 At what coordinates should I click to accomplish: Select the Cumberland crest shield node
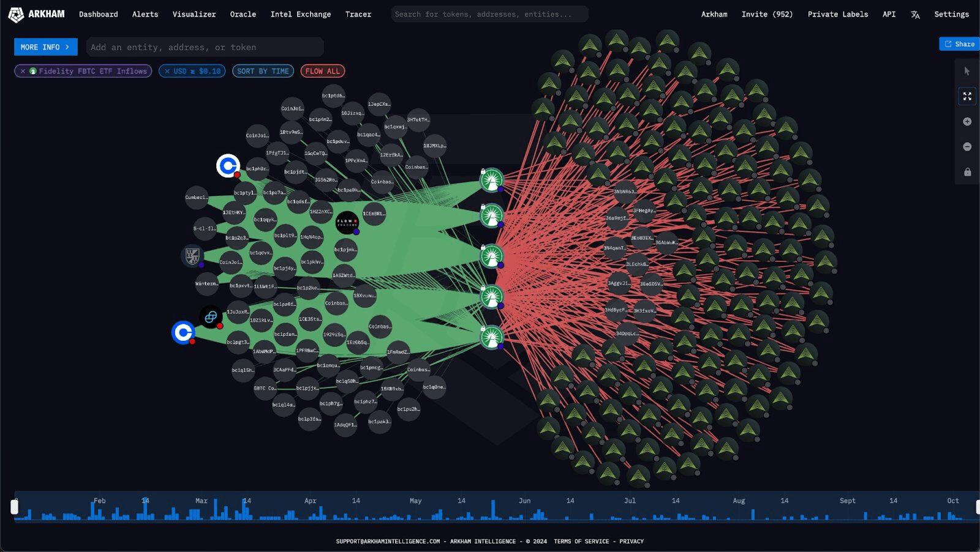[x=192, y=255]
